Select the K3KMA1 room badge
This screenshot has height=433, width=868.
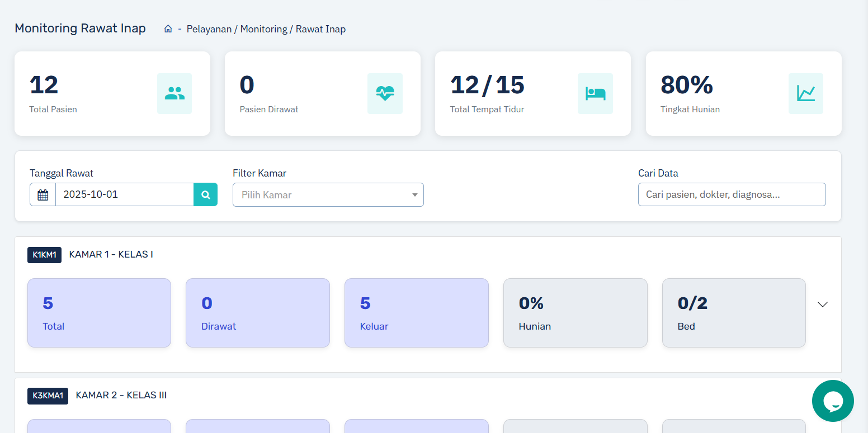click(48, 396)
